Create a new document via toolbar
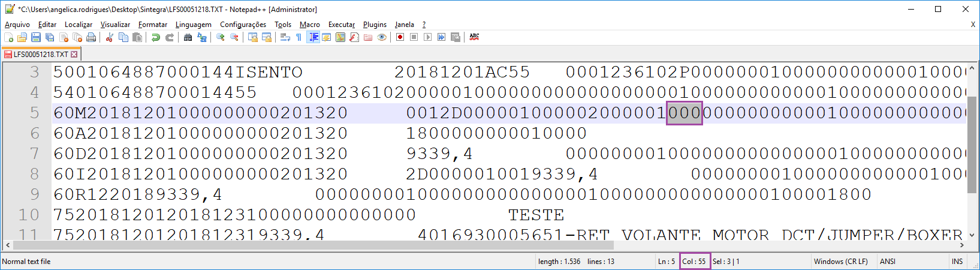This screenshot has width=980, height=270. pyautogui.click(x=8, y=37)
